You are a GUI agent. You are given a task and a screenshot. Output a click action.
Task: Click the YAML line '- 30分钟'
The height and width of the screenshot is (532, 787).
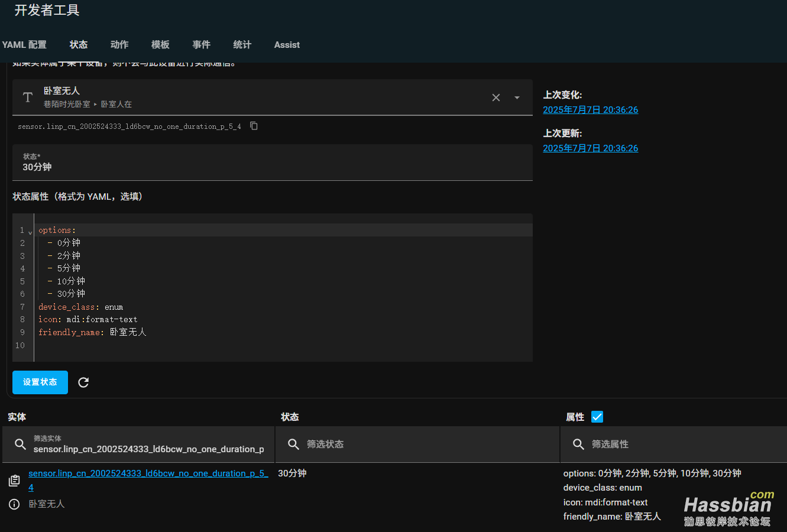coord(66,294)
